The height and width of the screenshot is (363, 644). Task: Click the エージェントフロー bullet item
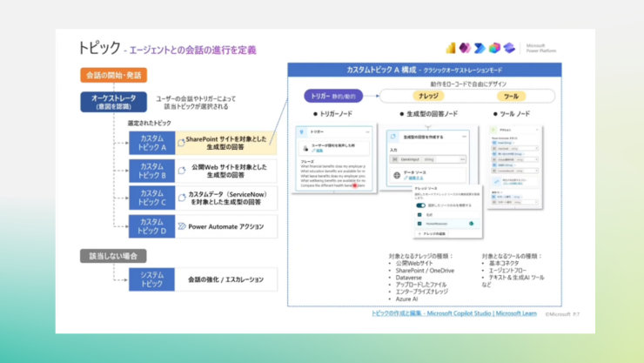(x=507, y=271)
